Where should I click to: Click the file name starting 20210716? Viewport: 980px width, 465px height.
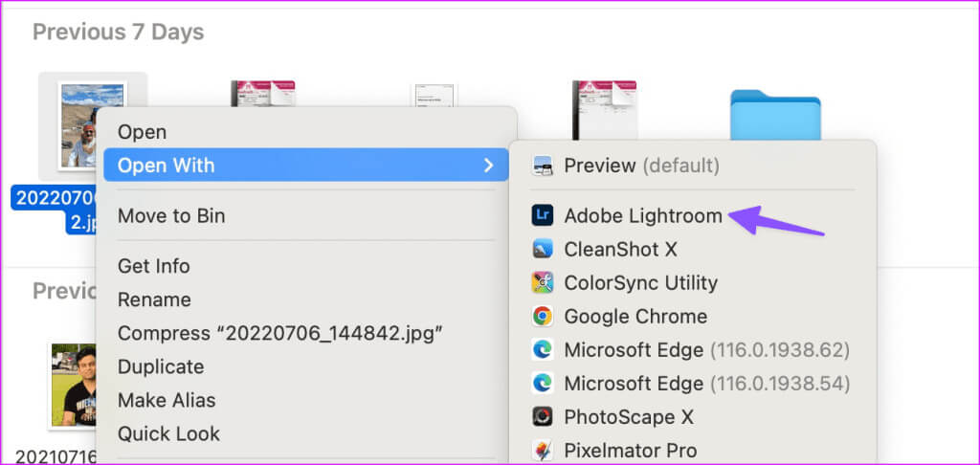pyautogui.click(x=55, y=456)
